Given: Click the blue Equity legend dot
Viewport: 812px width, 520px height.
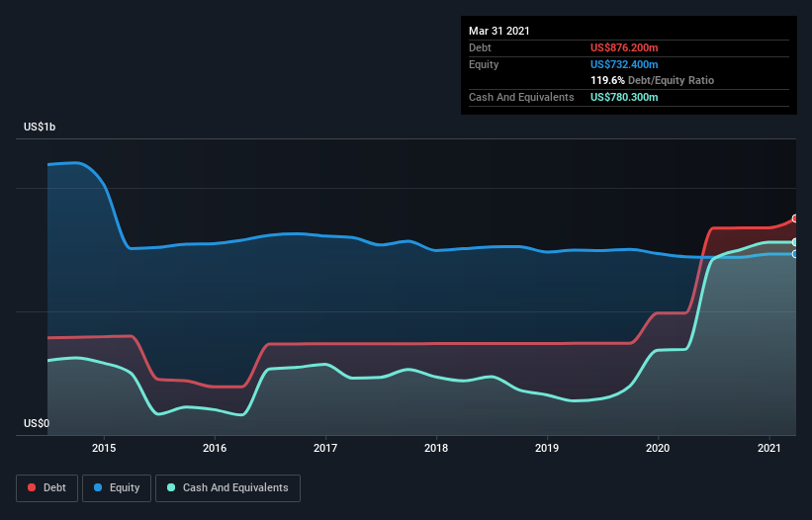Looking at the screenshot, I should [x=98, y=487].
